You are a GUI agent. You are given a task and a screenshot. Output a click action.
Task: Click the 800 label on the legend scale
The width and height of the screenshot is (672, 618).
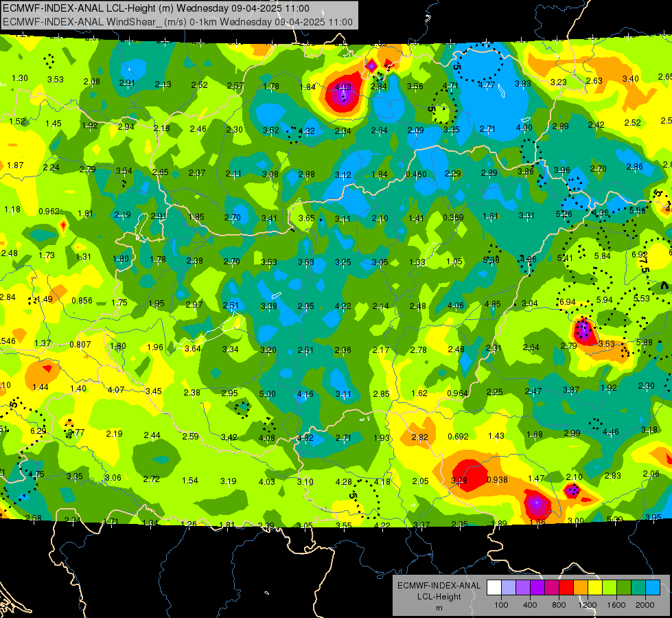(x=559, y=605)
